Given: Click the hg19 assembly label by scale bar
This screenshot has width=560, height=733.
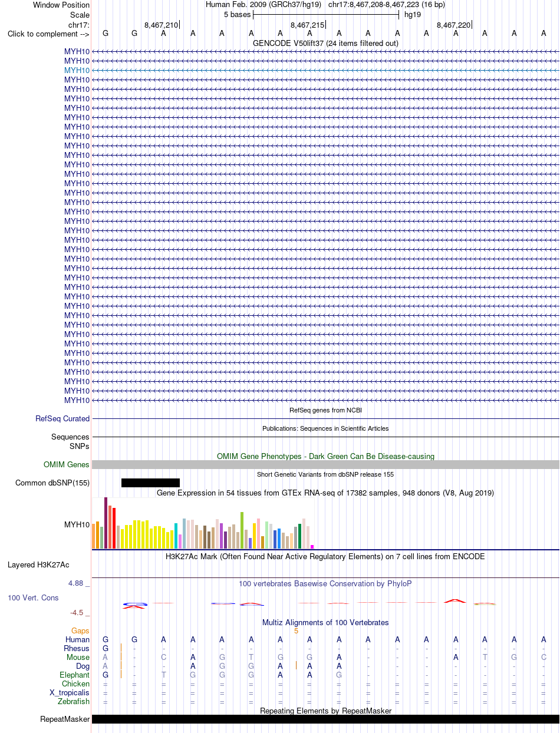Looking at the screenshot, I should coord(413,15).
